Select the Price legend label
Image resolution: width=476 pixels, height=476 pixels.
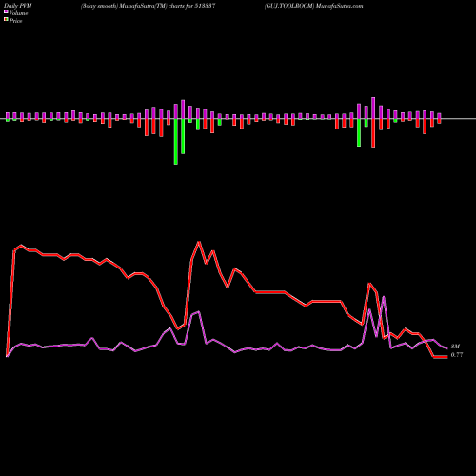point(15,21)
